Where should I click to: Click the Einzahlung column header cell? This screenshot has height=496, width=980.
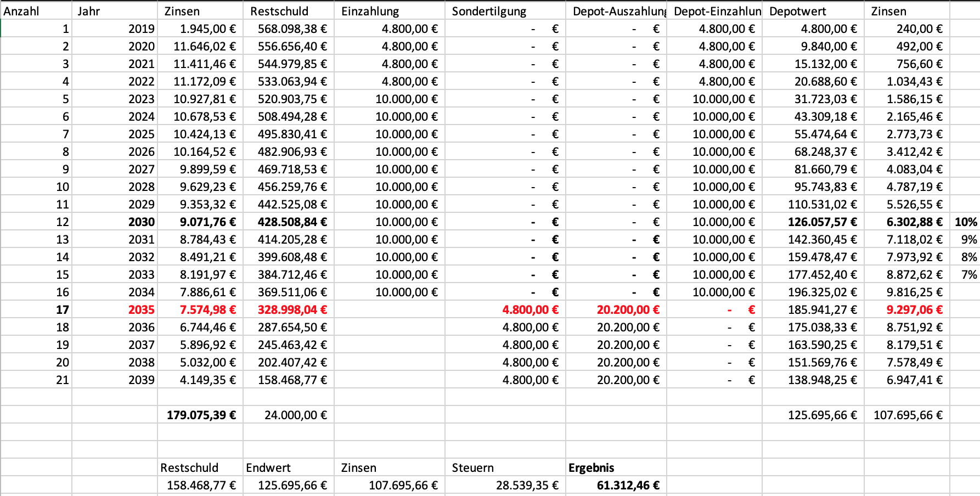390,11
